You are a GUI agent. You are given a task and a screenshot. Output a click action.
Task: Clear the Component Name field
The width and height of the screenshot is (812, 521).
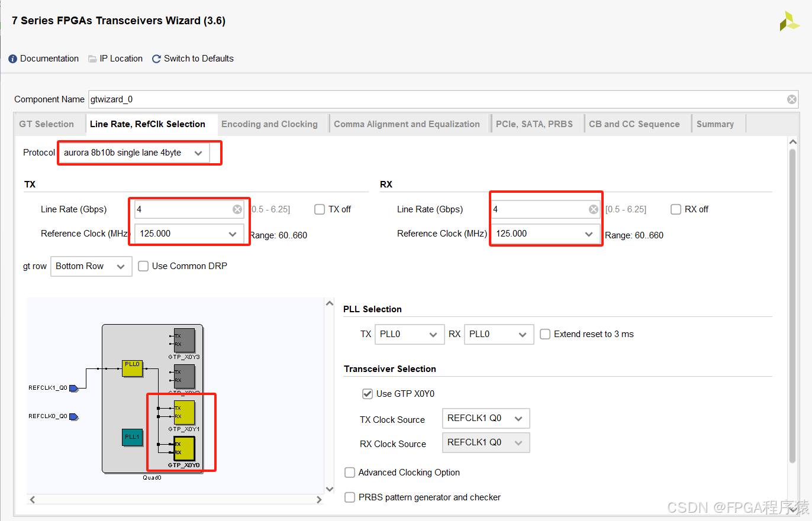791,99
